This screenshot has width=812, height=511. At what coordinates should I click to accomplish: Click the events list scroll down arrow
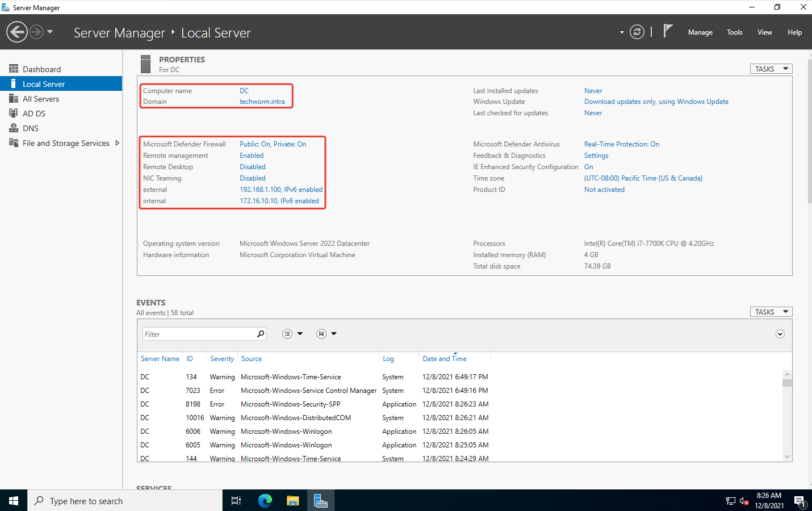click(787, 456)
